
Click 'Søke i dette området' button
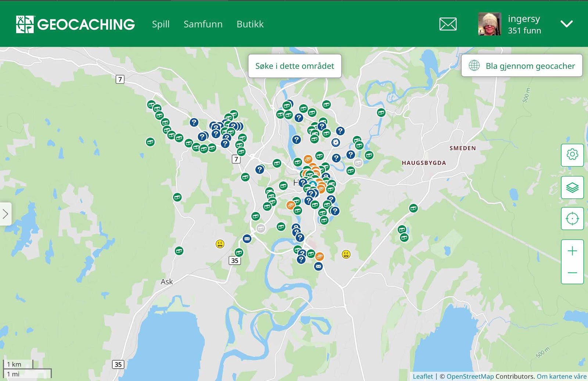(295, 66)
